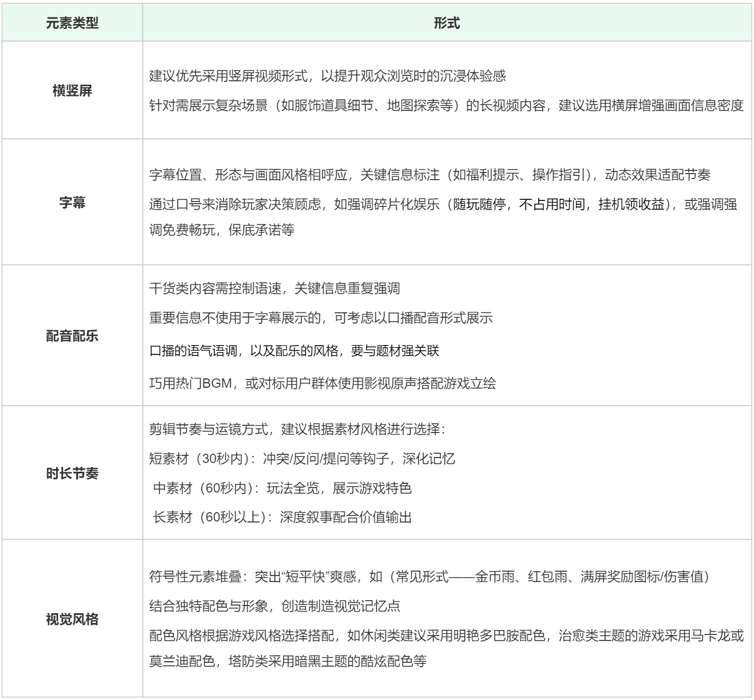754x700 pixels.
Task: Click the line '中素材（60秒内）：玩法全览…'
Action: coord(282,488)
